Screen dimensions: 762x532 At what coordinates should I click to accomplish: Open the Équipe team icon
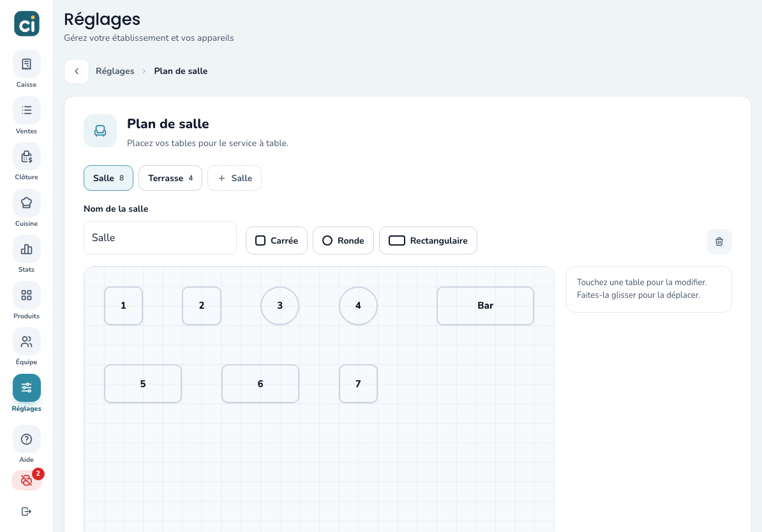click(x=26, y=341)
